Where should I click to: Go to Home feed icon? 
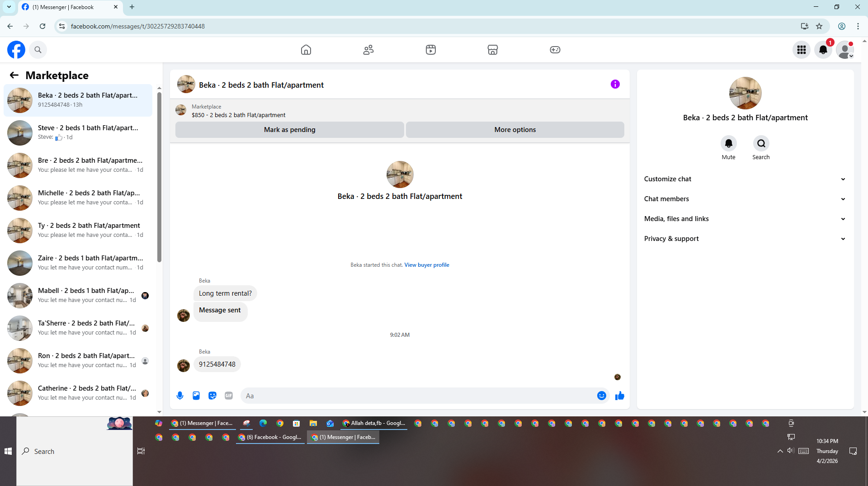(x=306, y=50)
